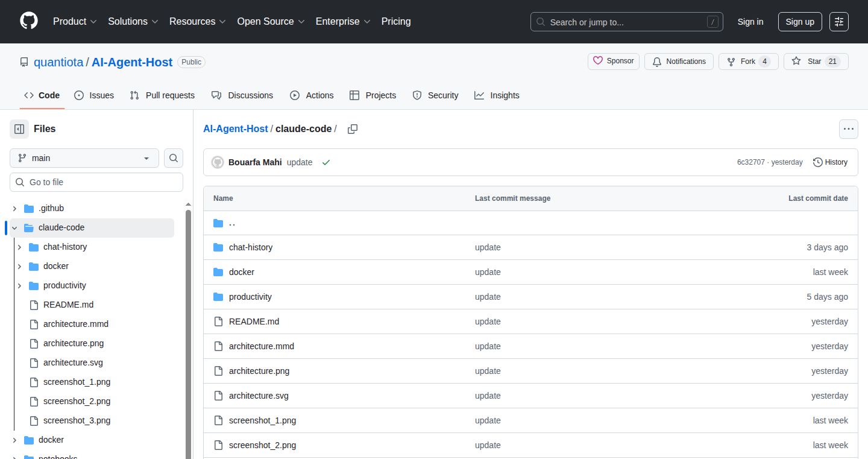
Task: Open the latest commit message update link
Action: pos(300,162)
